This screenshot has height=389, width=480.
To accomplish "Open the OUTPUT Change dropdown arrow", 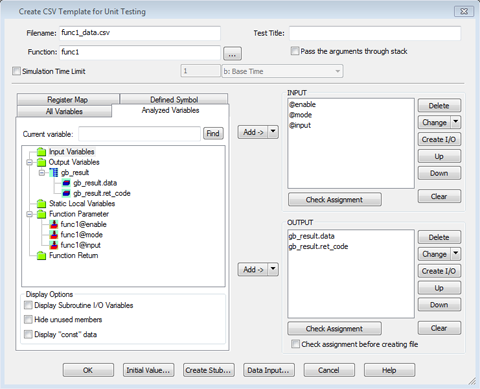I will pyautogui.click(x=456, y=254).
